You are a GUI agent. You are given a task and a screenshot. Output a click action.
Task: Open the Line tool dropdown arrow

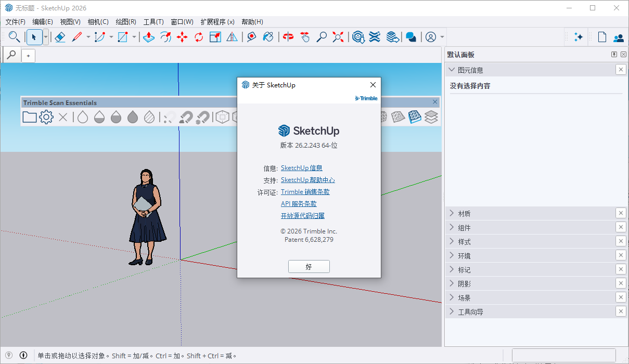[88, 37]
